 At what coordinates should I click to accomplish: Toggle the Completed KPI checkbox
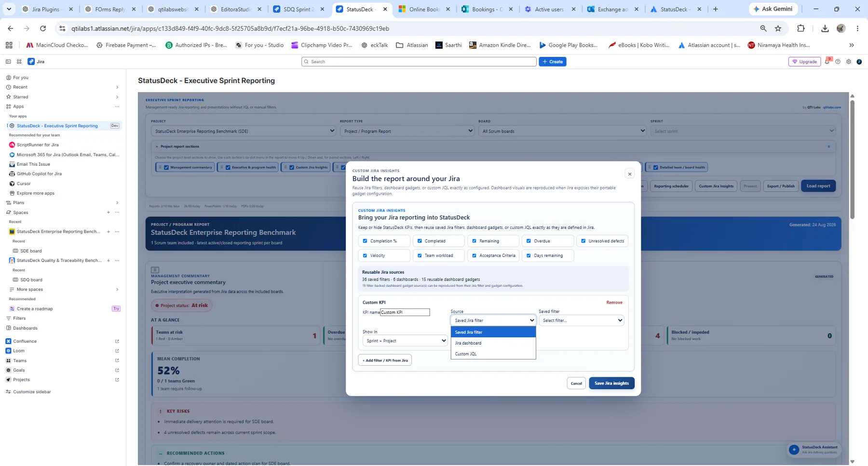tap(420, 241)
